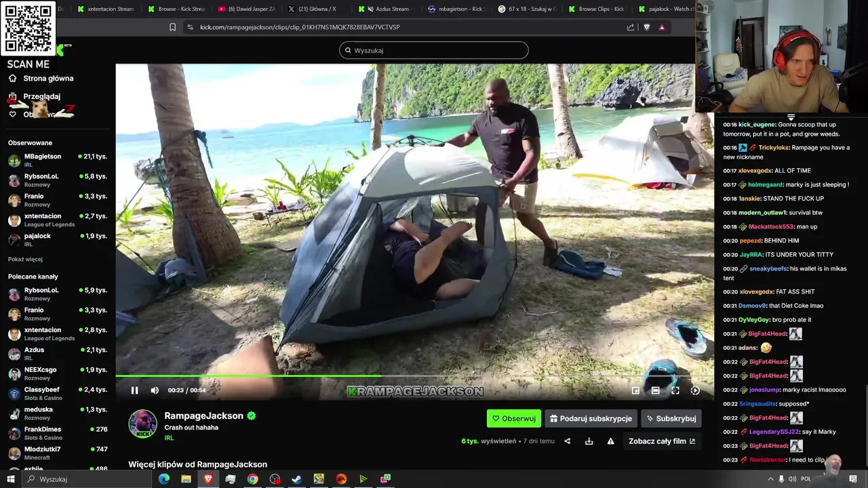Bookmark page via address bar icon
Viewport: 868px width, 488px height.
coord(172,27)
